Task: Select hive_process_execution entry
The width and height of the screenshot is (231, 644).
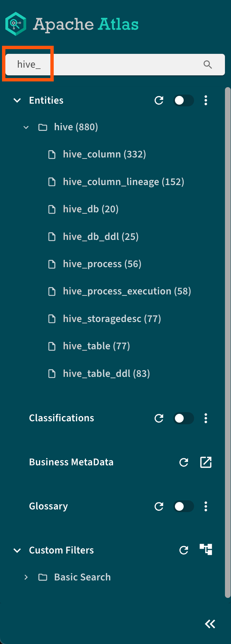Action: click(x=127, y=291)
